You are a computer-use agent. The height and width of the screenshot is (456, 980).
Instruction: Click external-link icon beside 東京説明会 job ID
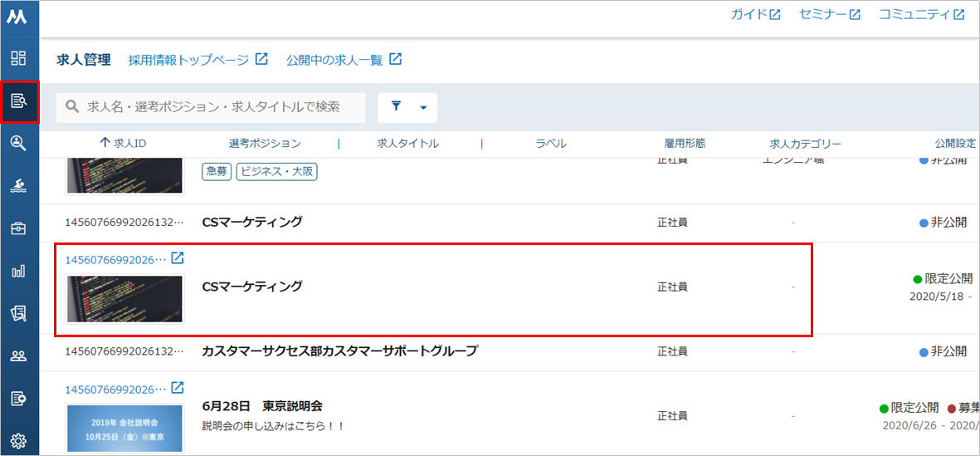coord(178,388)
